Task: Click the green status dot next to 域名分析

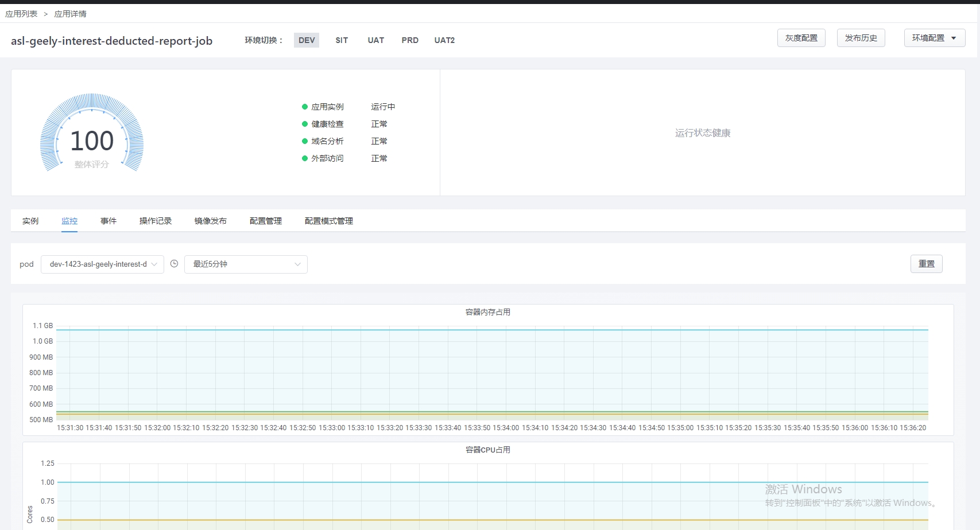Action: [305, 141]
